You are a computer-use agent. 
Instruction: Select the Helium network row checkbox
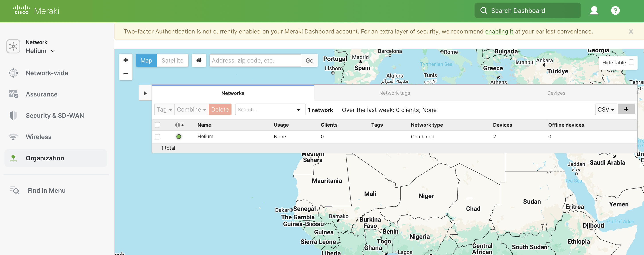pos(157,137)
